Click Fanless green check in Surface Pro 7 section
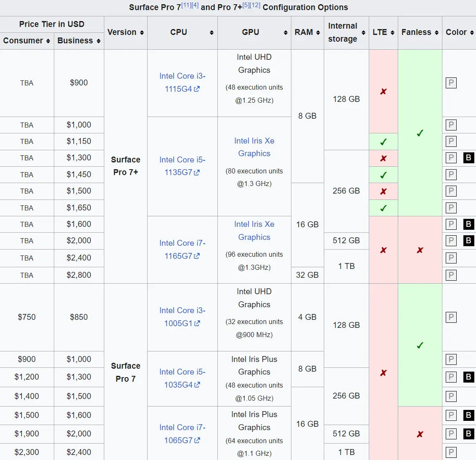 tap(420, 345)
